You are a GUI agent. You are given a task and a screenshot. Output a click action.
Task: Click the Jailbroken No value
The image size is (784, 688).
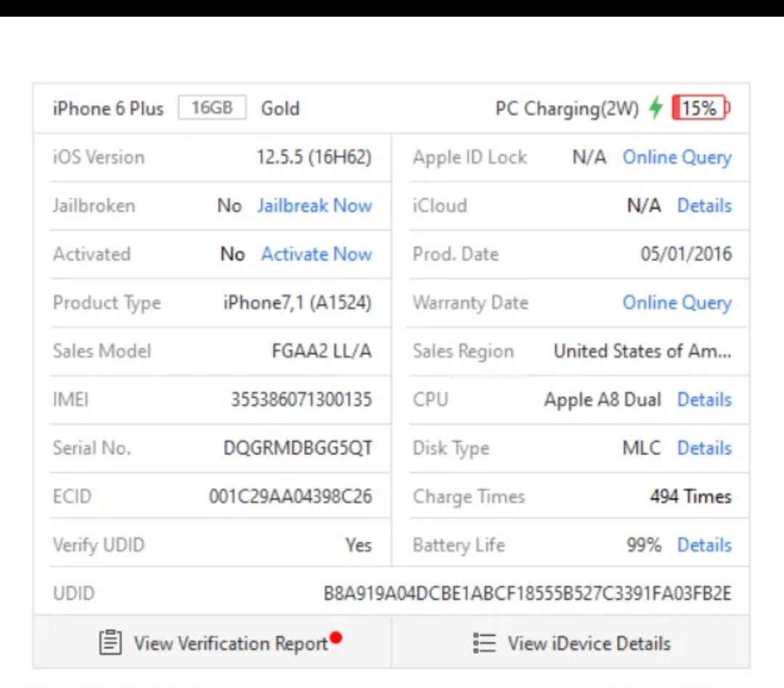[229, 205]
